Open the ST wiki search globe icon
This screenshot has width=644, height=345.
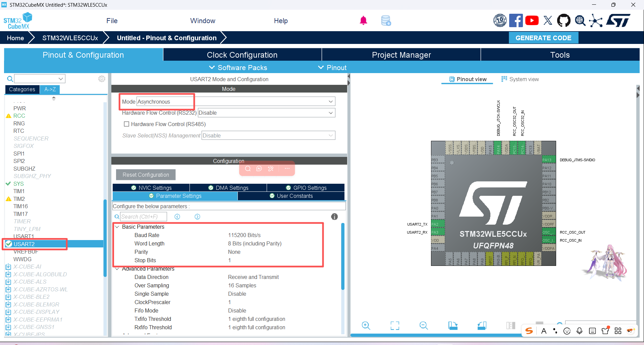(x=580, y=21)
